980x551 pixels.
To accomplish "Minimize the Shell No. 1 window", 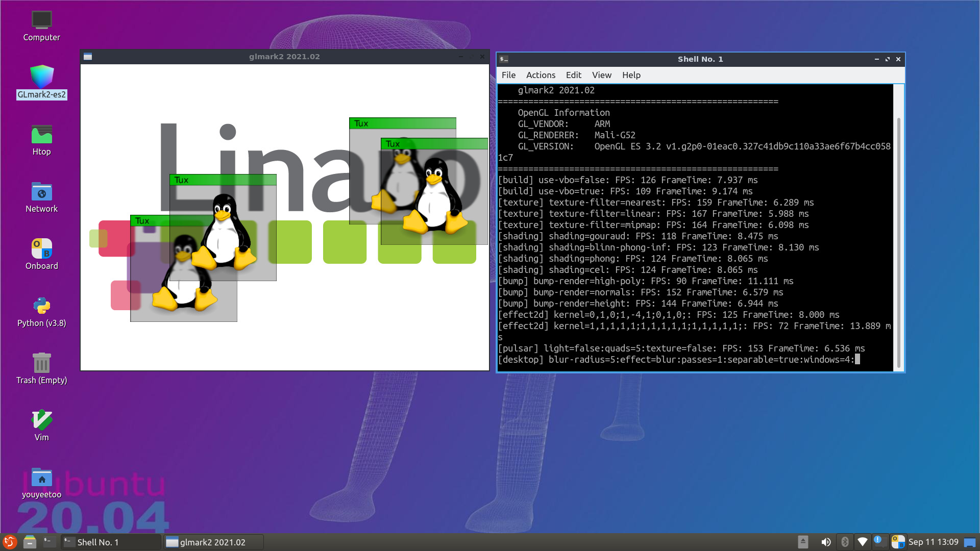I will [x=877, y=59].
